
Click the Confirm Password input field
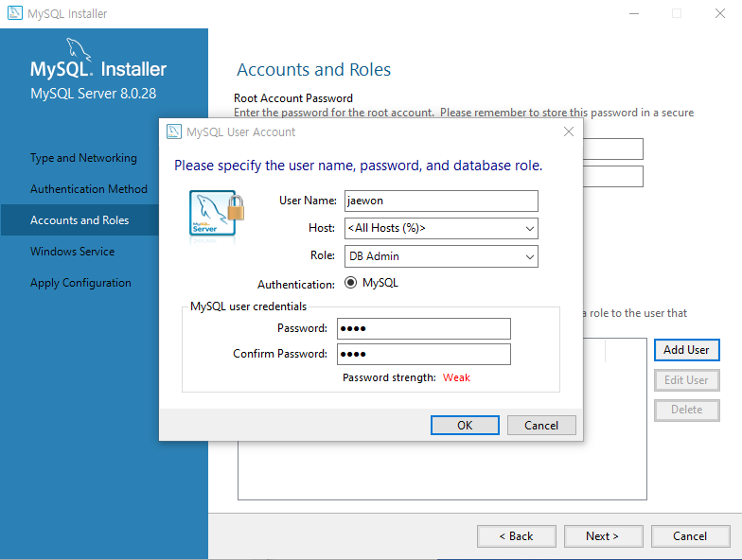(424, 354)
